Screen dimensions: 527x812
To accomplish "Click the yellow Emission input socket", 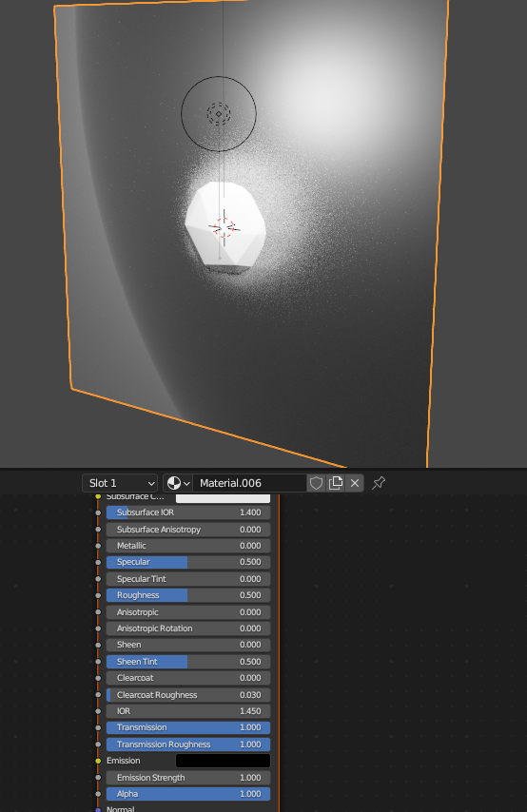I will (98, 761).
